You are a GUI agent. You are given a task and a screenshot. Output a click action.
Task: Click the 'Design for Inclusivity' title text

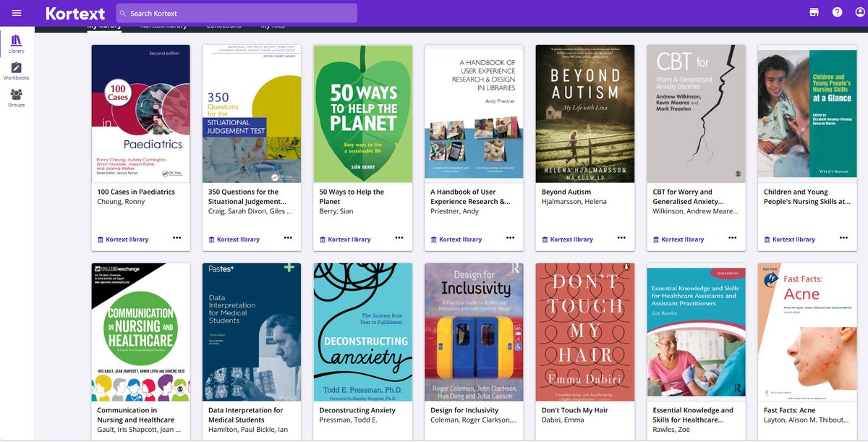pos(464,410)
